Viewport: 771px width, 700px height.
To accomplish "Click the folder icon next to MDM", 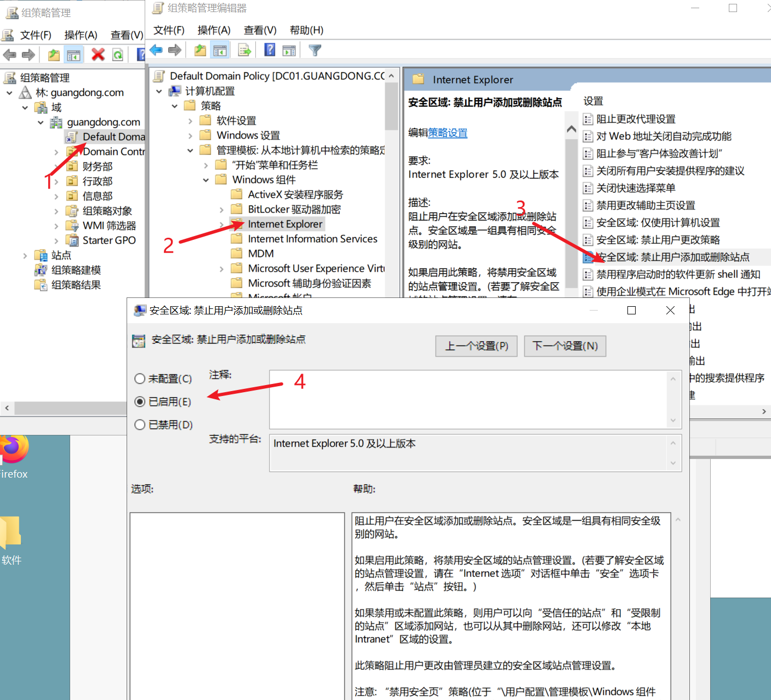I will tap(237, 254).
